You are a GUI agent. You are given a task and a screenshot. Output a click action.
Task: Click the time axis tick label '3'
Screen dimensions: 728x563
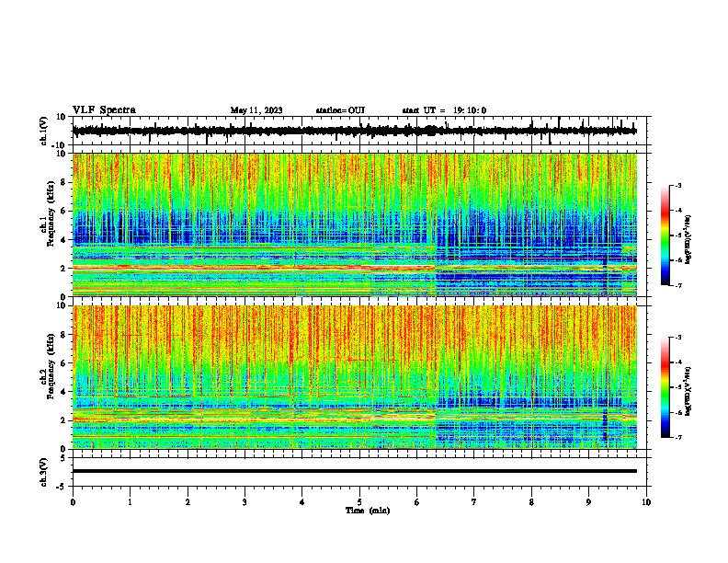[245, 502]
